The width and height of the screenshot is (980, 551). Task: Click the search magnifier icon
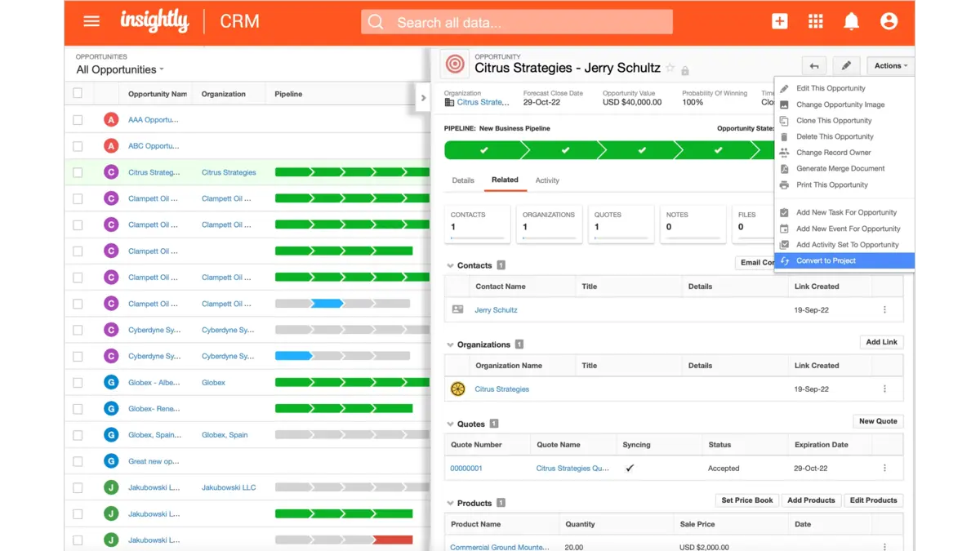tap(376, 22)
